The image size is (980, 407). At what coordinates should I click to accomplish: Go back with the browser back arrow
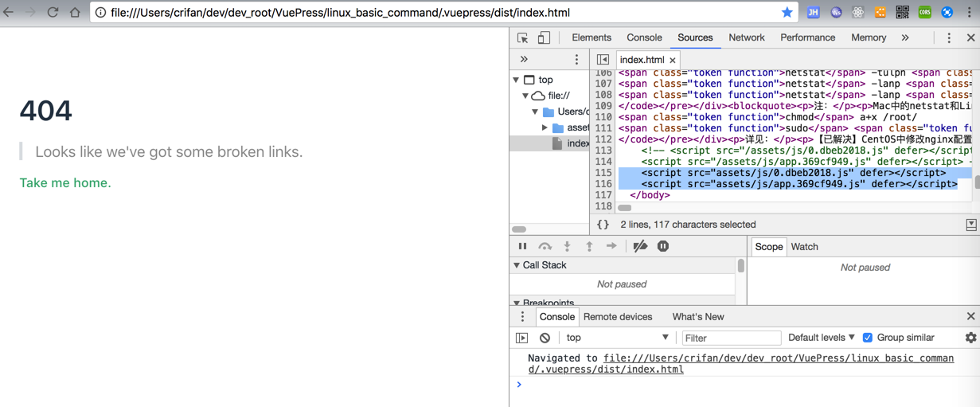(9, 12)
